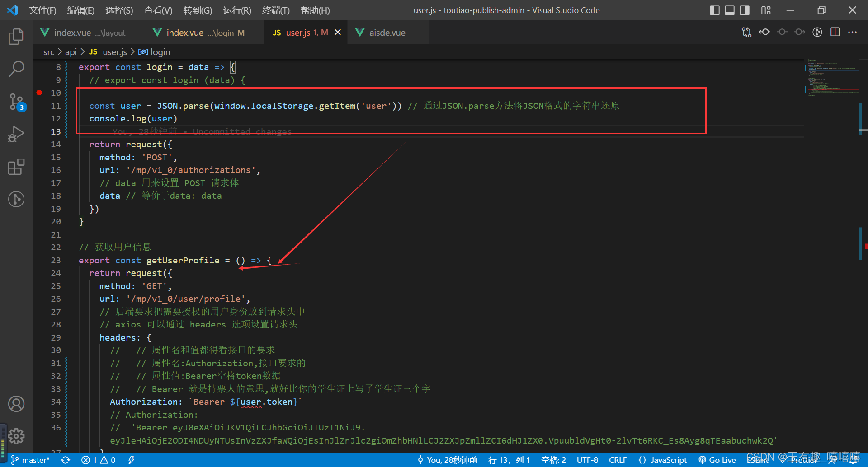Close the user.js tab
The width and height of the screenshot is (868, 467).
pyautogui.click(x=338, y=33)
